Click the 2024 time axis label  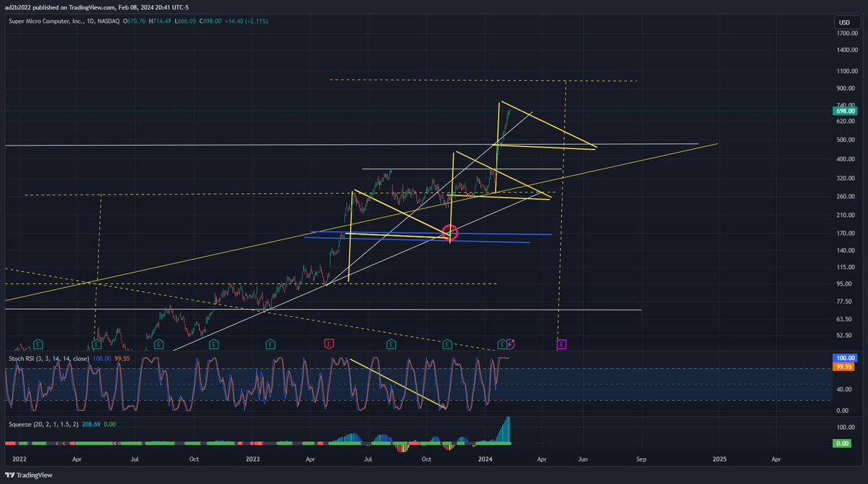485,459
